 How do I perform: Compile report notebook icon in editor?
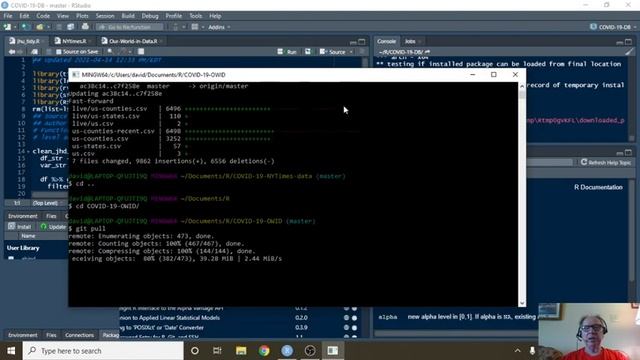[x=141, y=52]
